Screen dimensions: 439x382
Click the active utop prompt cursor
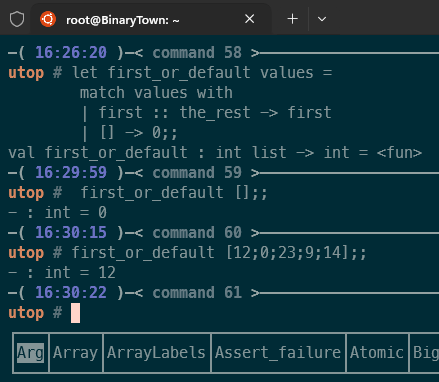click(75, 313)
